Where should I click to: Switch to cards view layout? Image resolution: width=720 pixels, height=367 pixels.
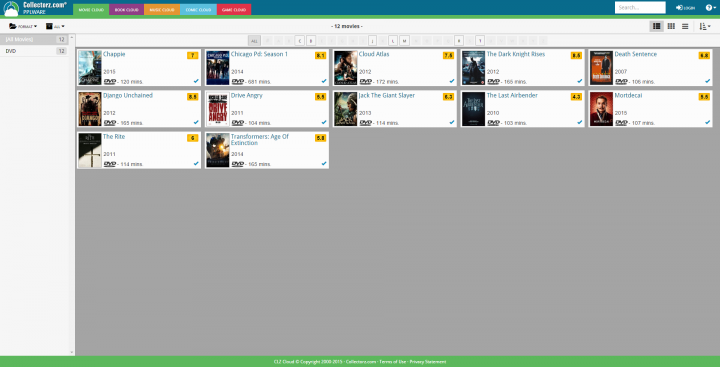[x=657, y=26]
